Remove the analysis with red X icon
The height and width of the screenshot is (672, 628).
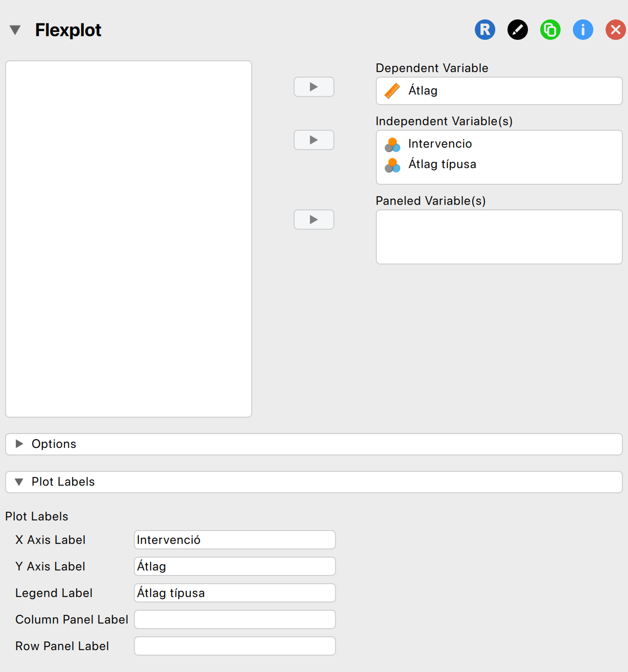(615, 30)
